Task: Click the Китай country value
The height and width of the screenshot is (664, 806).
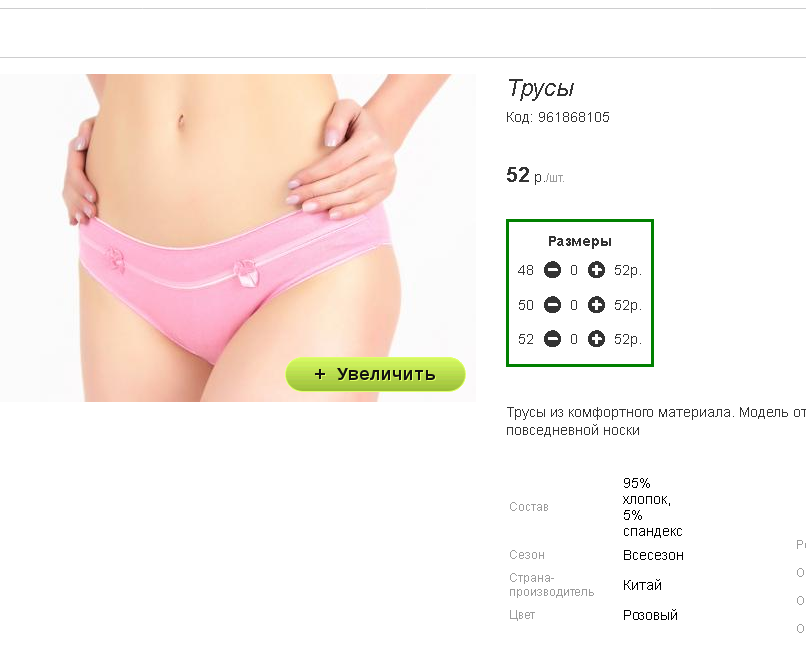Action: [642, 585]
